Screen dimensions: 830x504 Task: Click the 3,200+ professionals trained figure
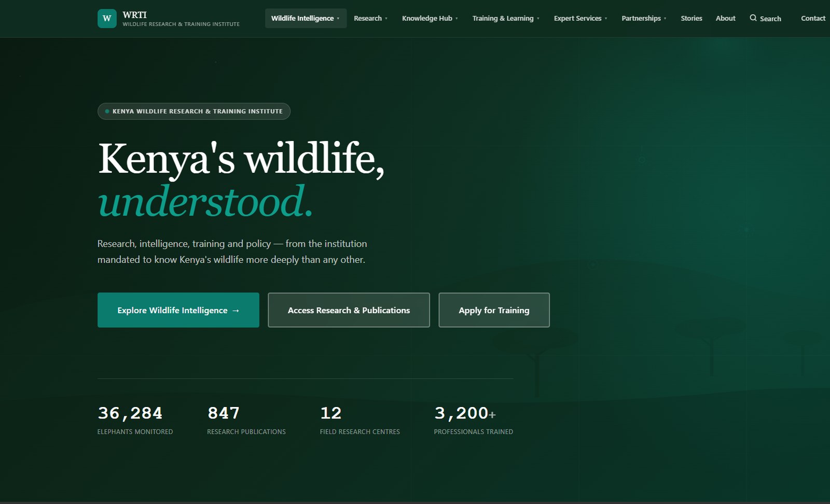pyautogui.click(x=465, y=413)
